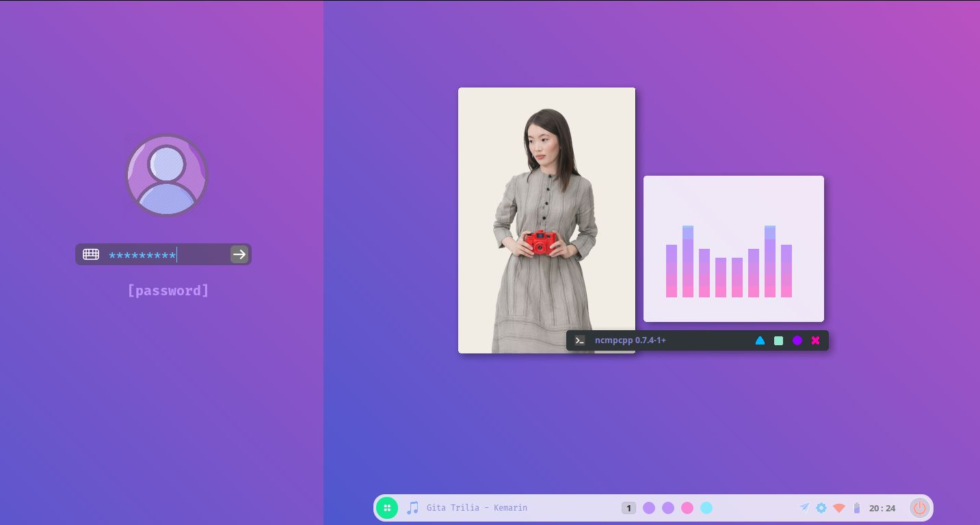
Task: Click the paper plane icon in the tray
Action: click(804, 507)
